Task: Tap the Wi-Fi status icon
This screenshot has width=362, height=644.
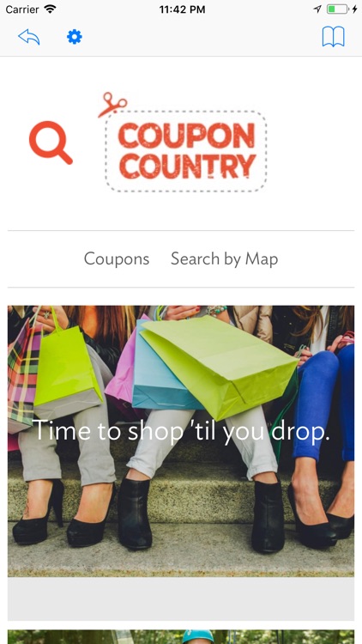Action: coord(50,9)
